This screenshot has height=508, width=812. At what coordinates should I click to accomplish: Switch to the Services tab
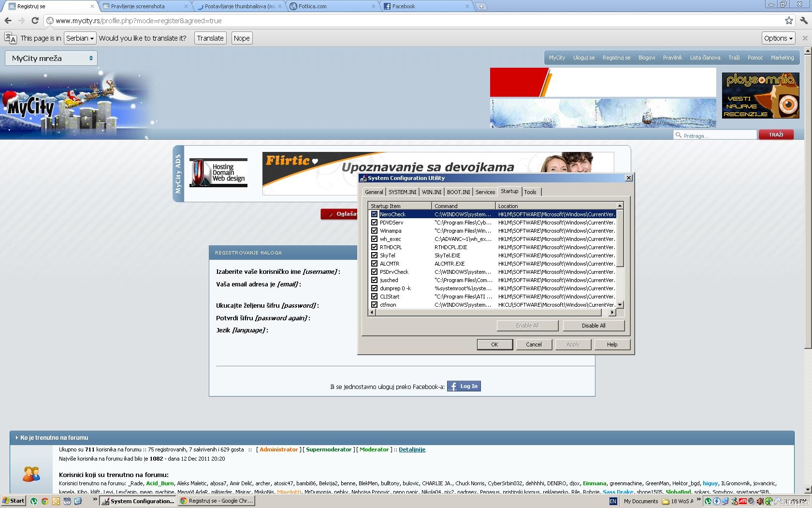(x=485, y=192)
